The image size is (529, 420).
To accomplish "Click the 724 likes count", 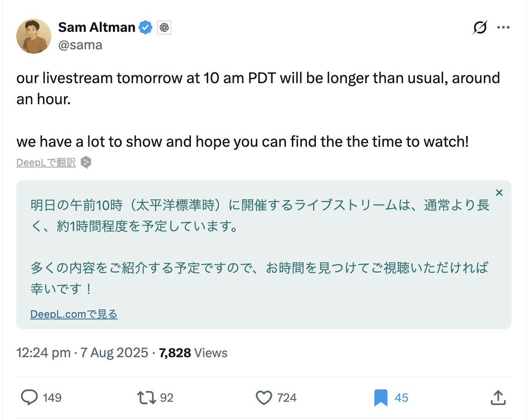I will (287, 398).
